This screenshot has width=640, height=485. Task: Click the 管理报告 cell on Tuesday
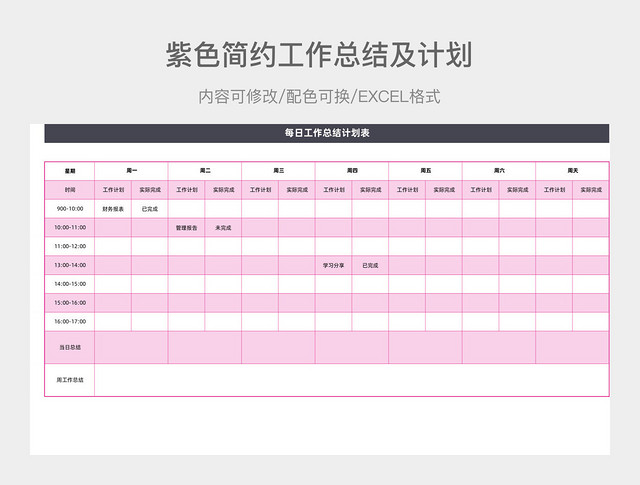[x=187, y=227]
